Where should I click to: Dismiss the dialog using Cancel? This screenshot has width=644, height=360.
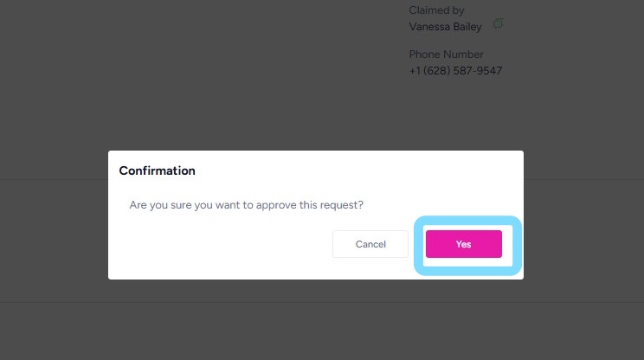pos(370,244)
